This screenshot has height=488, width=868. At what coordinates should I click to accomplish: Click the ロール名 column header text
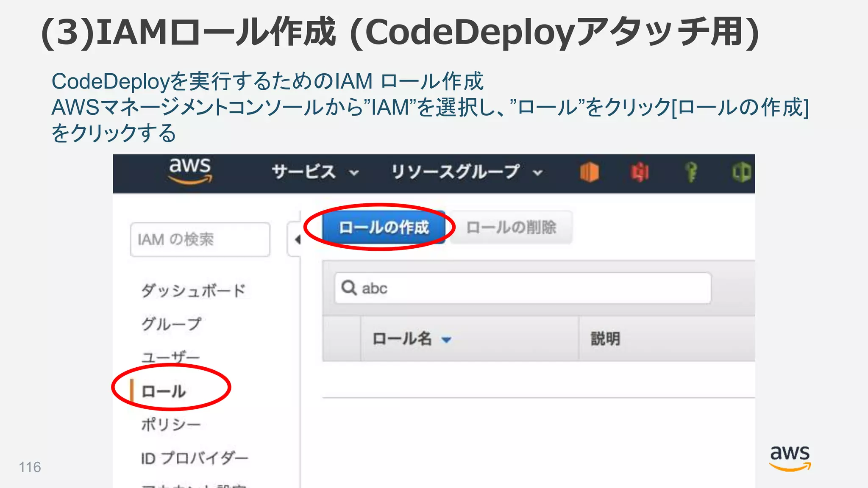[x=402, y=339]
